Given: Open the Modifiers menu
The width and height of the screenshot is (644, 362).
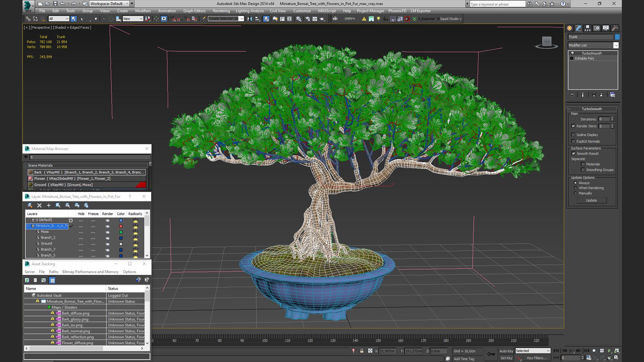Looking at the screenshot, I should click(143, 11).
